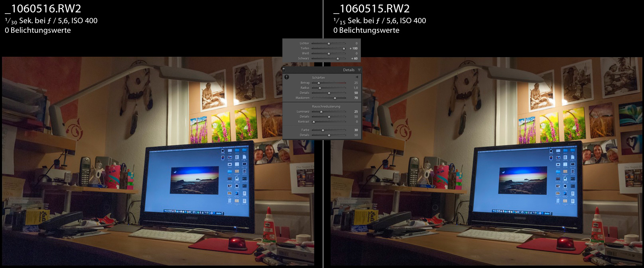This screenshot has height=268, width=644.
Task: Click the Farbe noise slider handle
Action: tap(323, 130)
